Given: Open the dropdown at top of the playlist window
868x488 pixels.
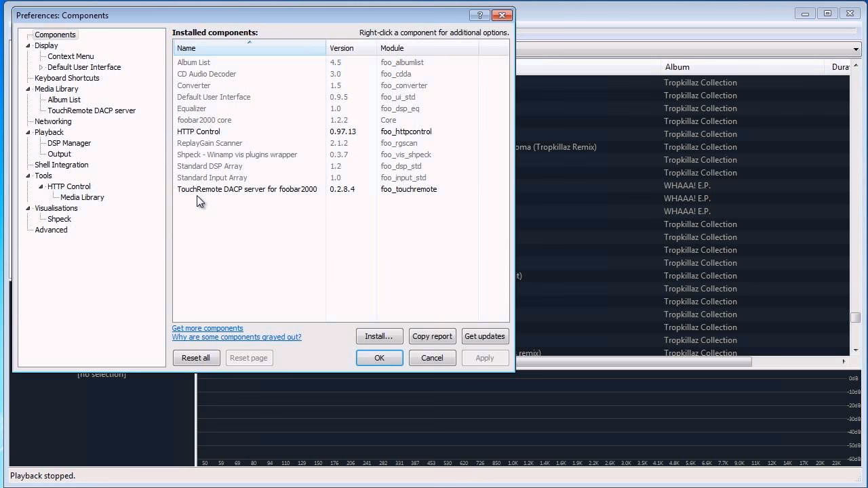Looking at the screenshot, I should (856, 49).
